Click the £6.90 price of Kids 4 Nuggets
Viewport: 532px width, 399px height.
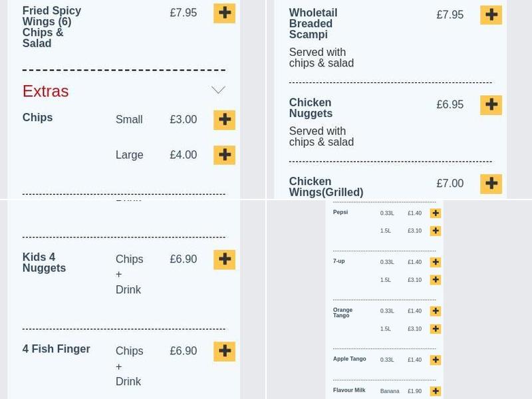tap(183, 259)
